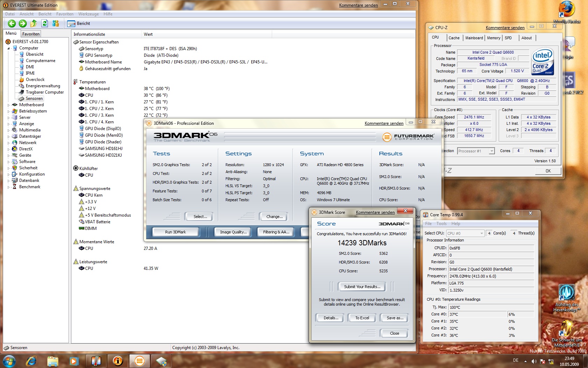Switch to the Favoriten tab
Viewport: 588px width, 368px height.
pyautogui.click(x=31, y=34)
